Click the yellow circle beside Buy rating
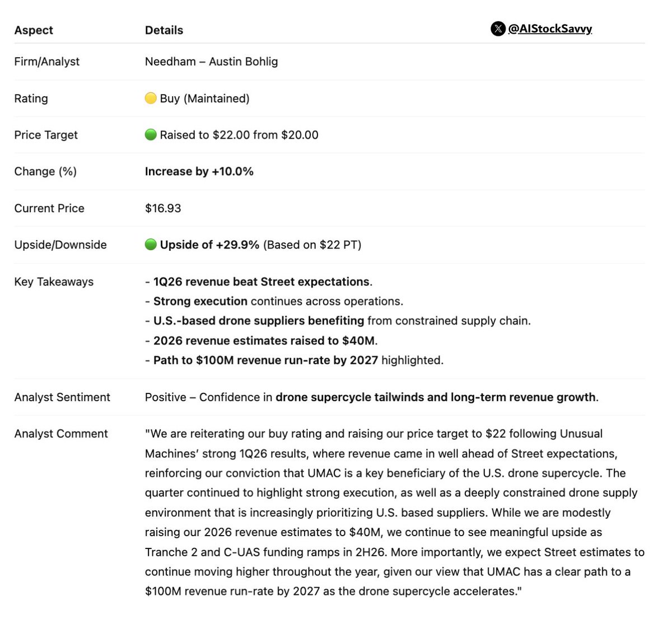Viewport: 672px width, 619px height. (x=150, y=99)
